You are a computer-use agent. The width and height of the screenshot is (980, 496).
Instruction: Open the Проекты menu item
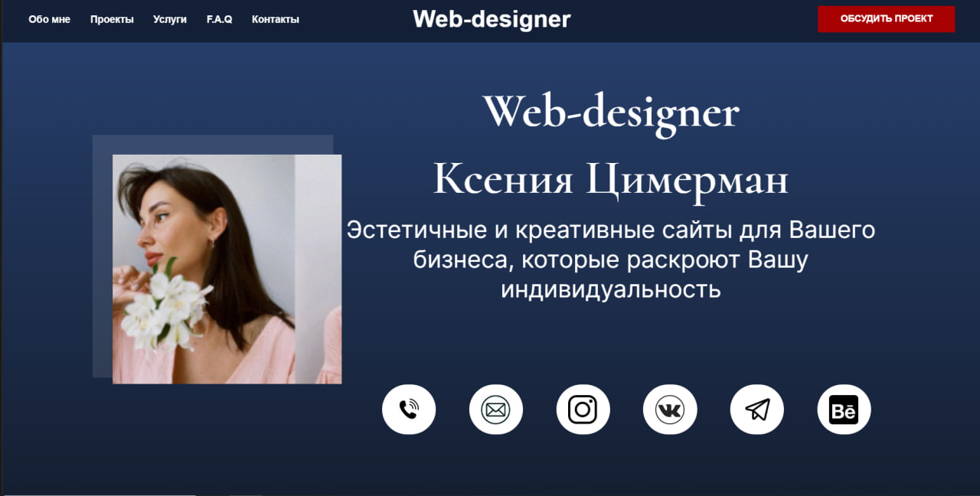click(x=112, y=19)
